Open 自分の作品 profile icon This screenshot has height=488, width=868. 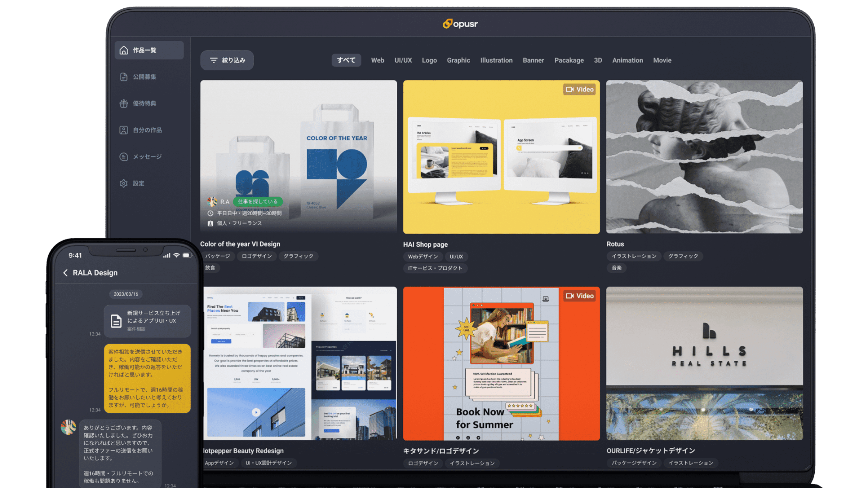[x=123, y=130]
